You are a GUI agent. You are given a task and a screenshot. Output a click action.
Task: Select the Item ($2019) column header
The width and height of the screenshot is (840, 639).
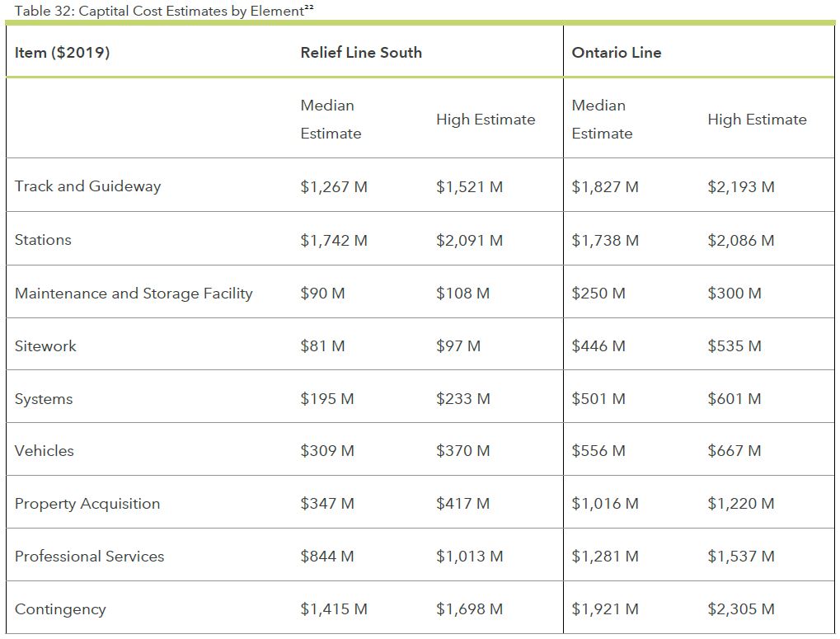tap(62, 53)
